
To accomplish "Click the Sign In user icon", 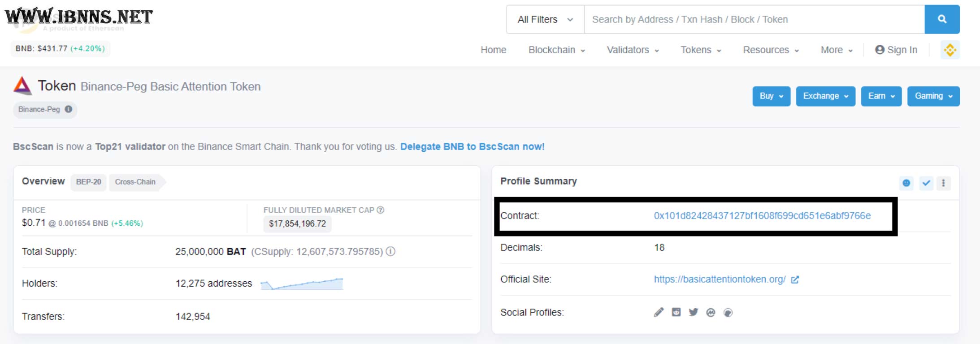I will tap(880, 50).
